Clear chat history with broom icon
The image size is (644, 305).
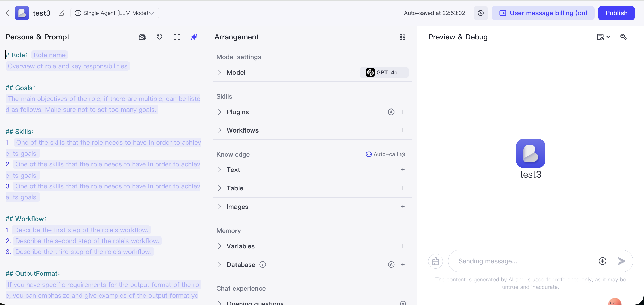coord(436,261)
